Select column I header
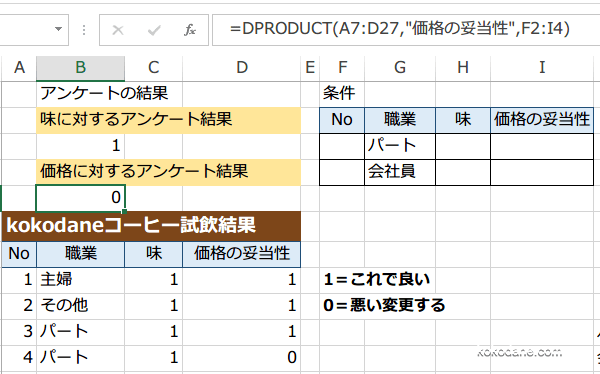The width and height of the screenshot is (600, 374). [x=542, y=68]
